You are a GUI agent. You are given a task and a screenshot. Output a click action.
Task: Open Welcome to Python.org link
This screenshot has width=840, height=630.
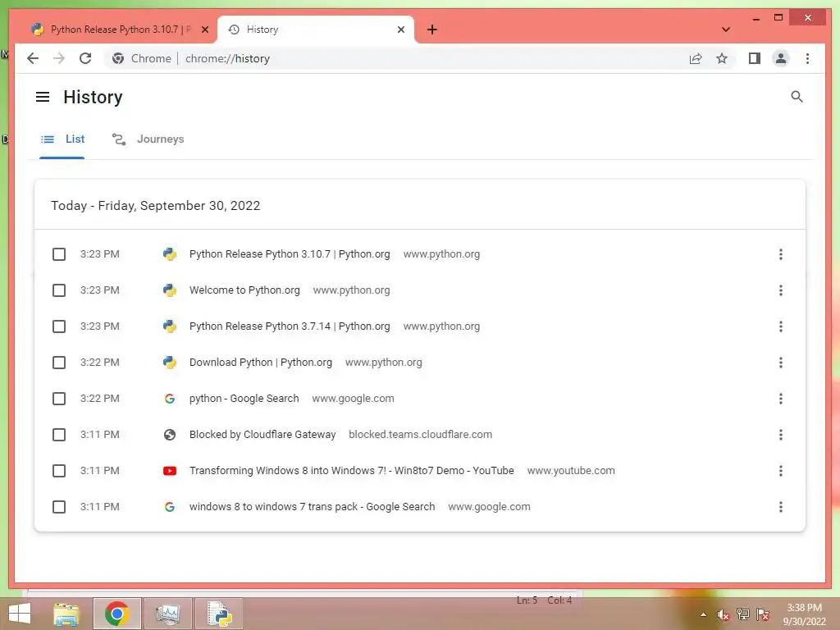click(244, 290)
